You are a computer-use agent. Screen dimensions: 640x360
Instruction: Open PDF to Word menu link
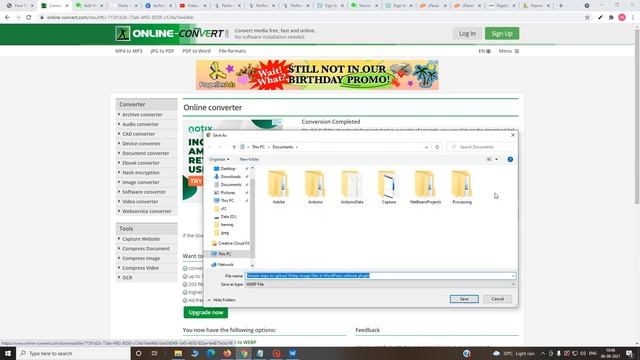pos(196,51)
